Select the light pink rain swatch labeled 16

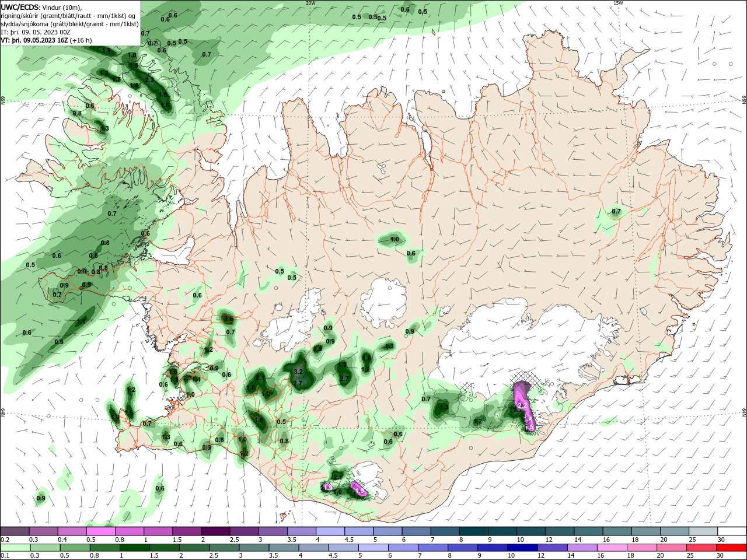(x=613, y=548)
